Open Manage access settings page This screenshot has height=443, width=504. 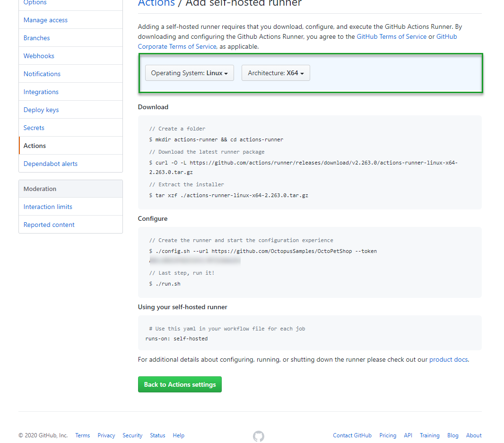(x=45, y=20)
